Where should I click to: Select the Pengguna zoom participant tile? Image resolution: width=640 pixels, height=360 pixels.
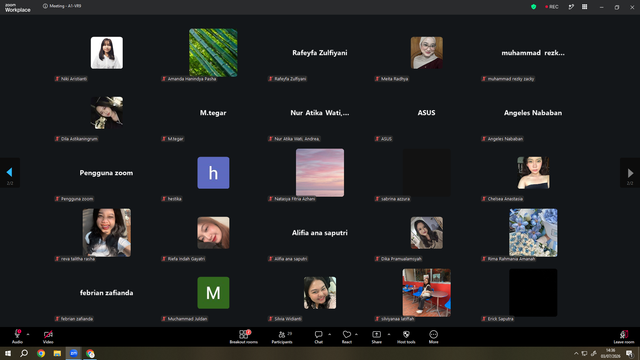pyautogui.click(x=107, y=173)
